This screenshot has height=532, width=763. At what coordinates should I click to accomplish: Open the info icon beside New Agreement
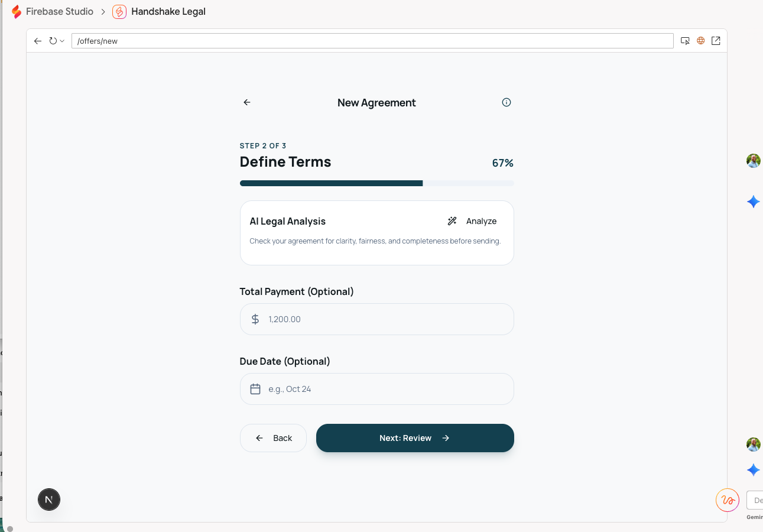[x=506, y=102]
